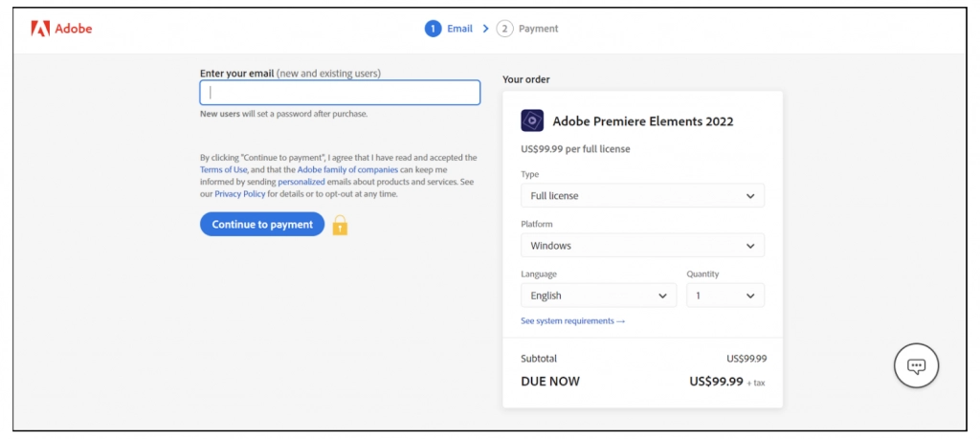Open the Language dropdown showing English
This screenshot has width=980, height=439.
coord(598,296)
